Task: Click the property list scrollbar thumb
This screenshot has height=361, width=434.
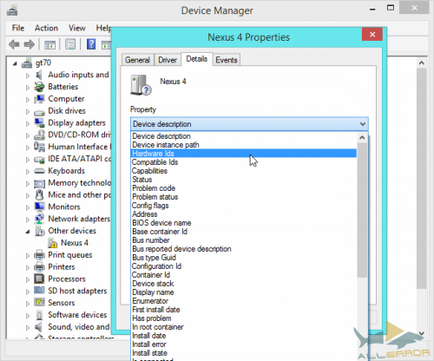Action: [x=362, y=210]
